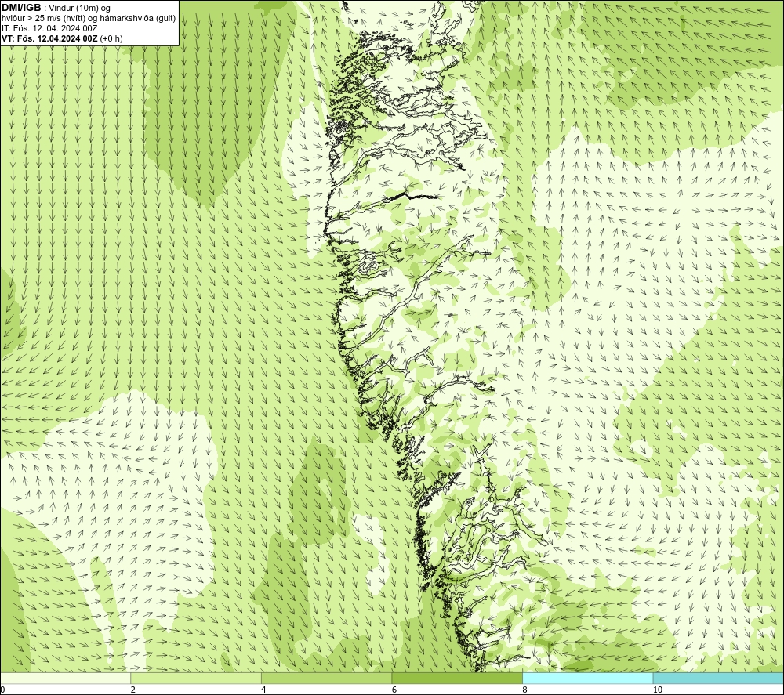Click the legend scale label 6

[394, 690]
